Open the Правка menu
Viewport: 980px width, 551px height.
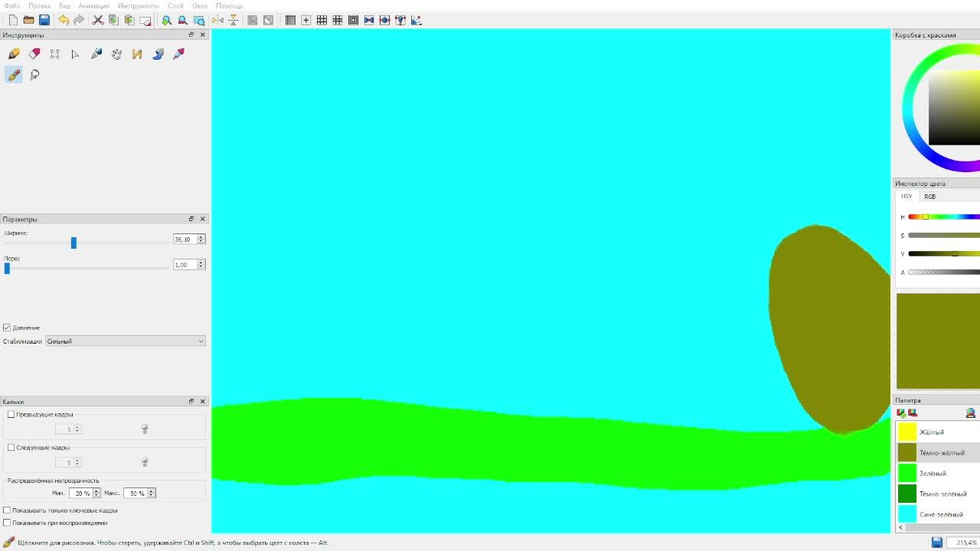pyautogui.click(x=39, y=5)
